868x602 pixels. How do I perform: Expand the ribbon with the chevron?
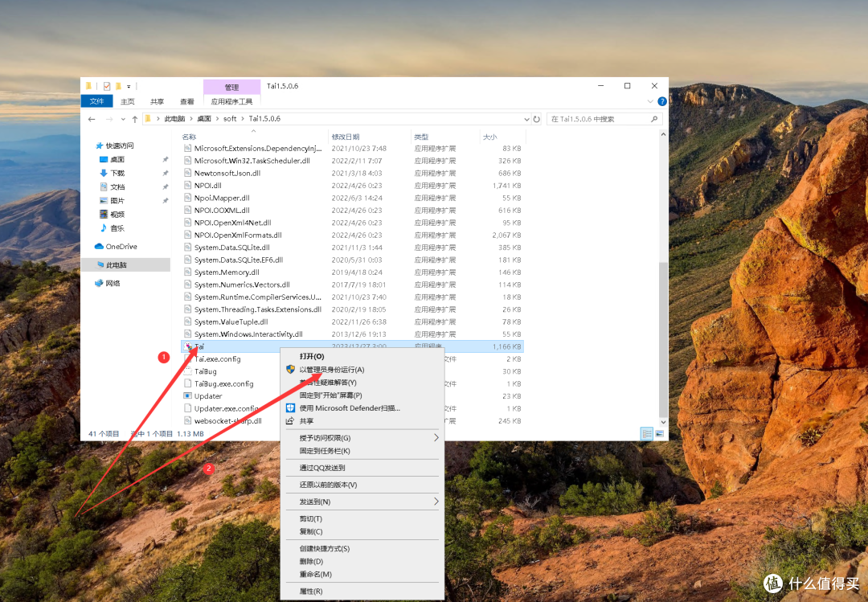[x=650, y=101]
